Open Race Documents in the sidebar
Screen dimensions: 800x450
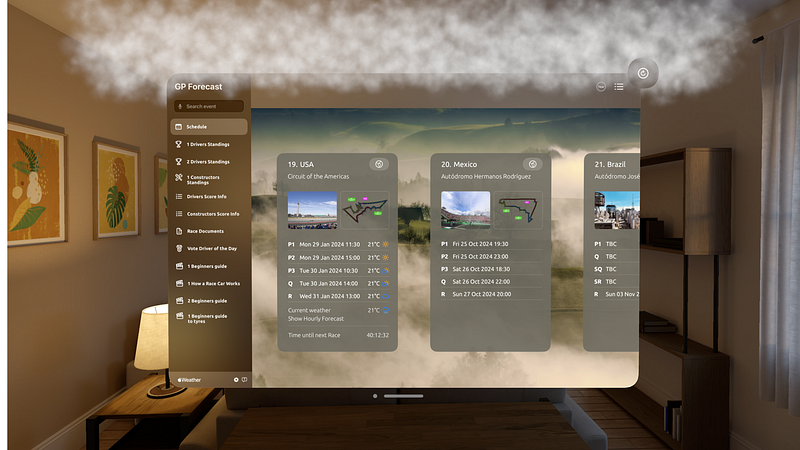[x=209, y=231]
